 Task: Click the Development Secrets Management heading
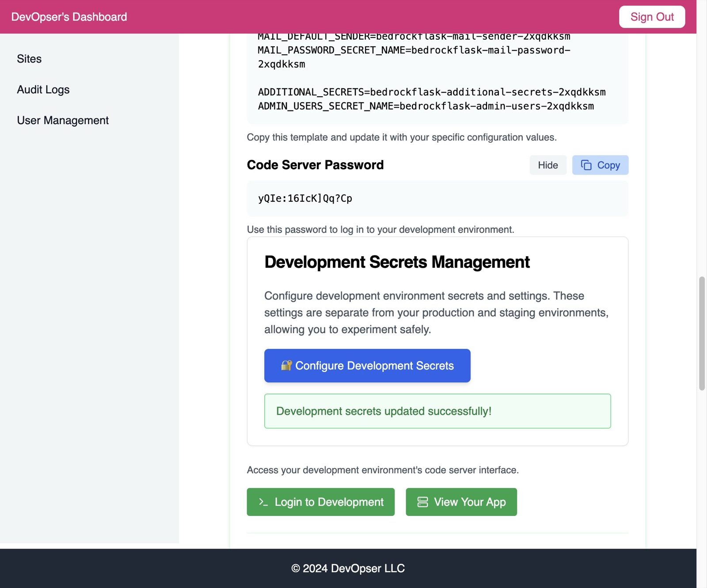(397, 262)
